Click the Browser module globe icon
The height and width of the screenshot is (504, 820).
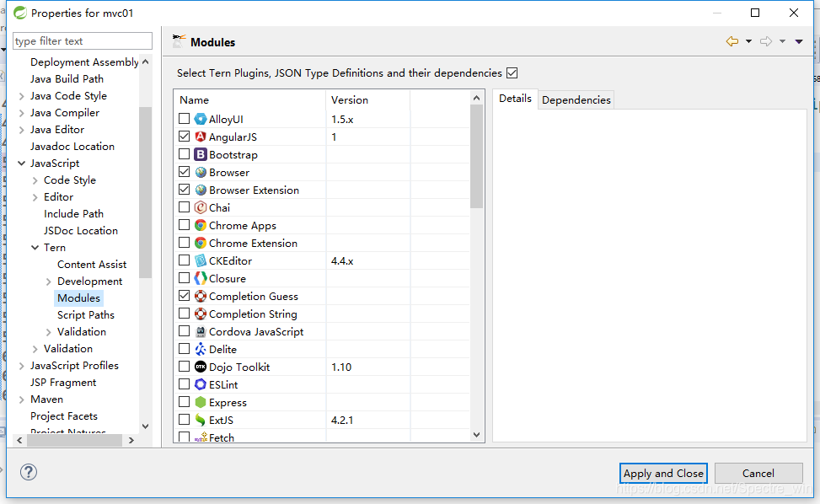click(201, 173)
